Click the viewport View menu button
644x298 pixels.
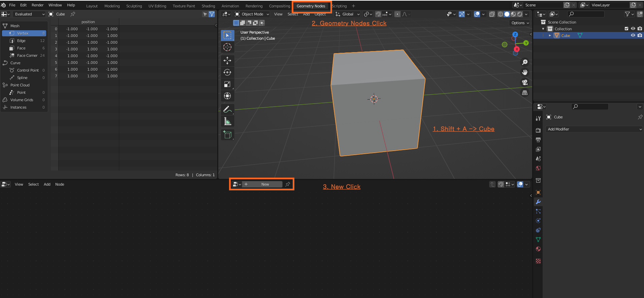click(278, 14)
